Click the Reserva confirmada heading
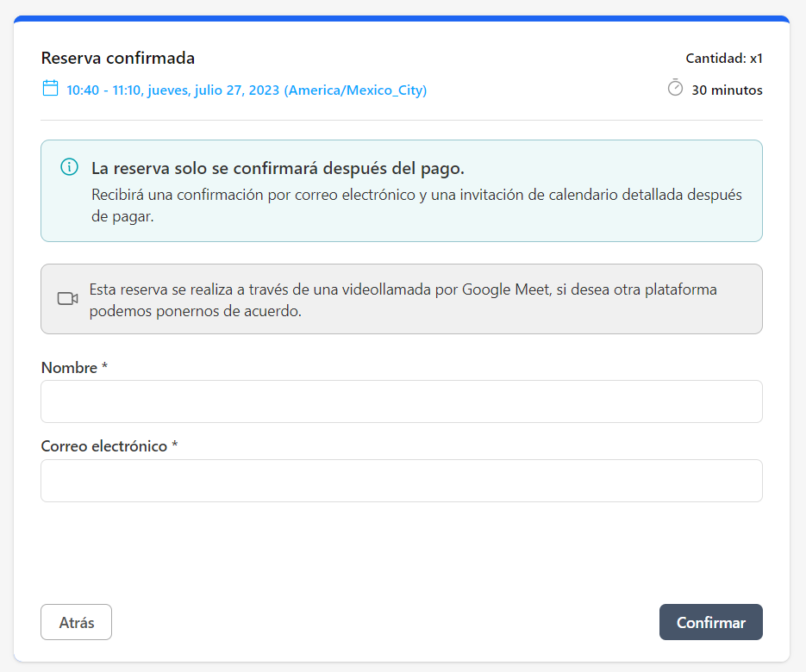The image size is (806, 672). point(117,59)
